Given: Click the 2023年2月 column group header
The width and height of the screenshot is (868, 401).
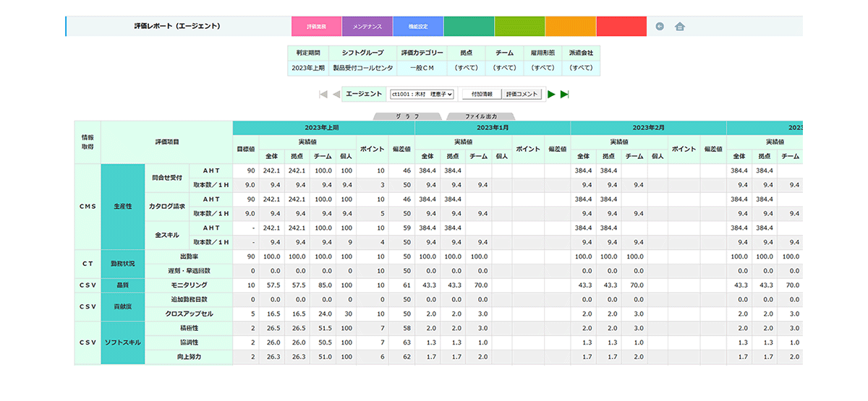Looking at the screenshot, I should 649,127.
